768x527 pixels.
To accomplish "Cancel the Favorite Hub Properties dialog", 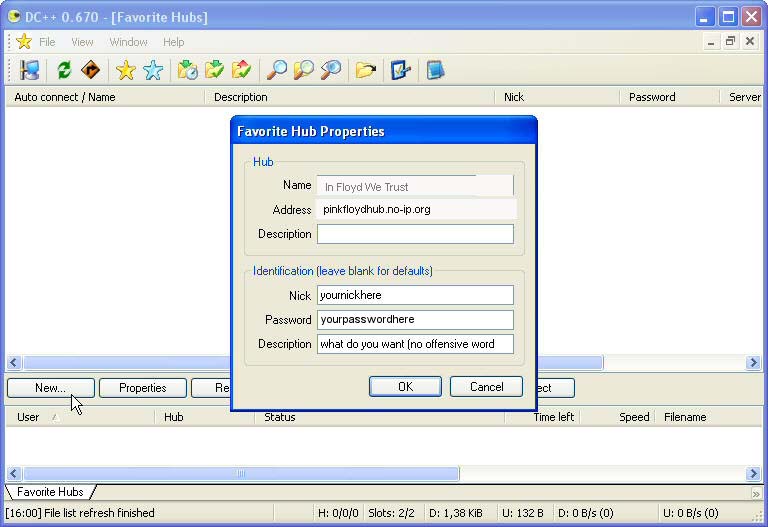I will (x=486, y=387).
